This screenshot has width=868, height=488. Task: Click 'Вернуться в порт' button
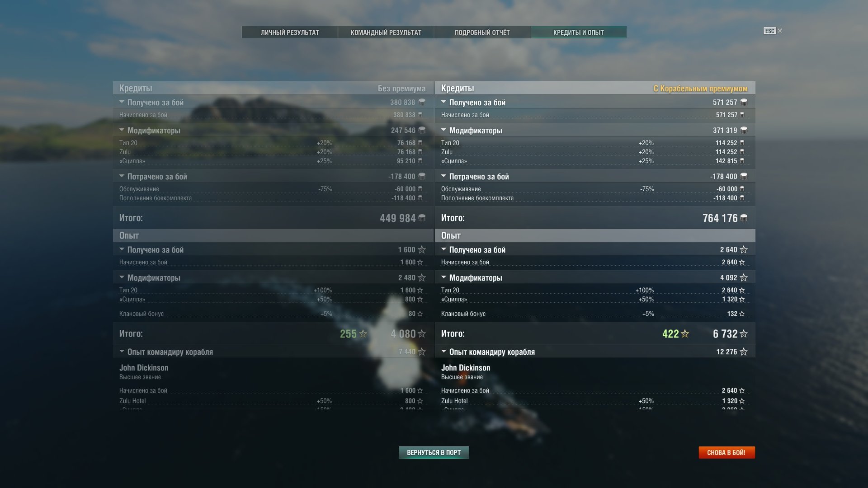[434, 453]
